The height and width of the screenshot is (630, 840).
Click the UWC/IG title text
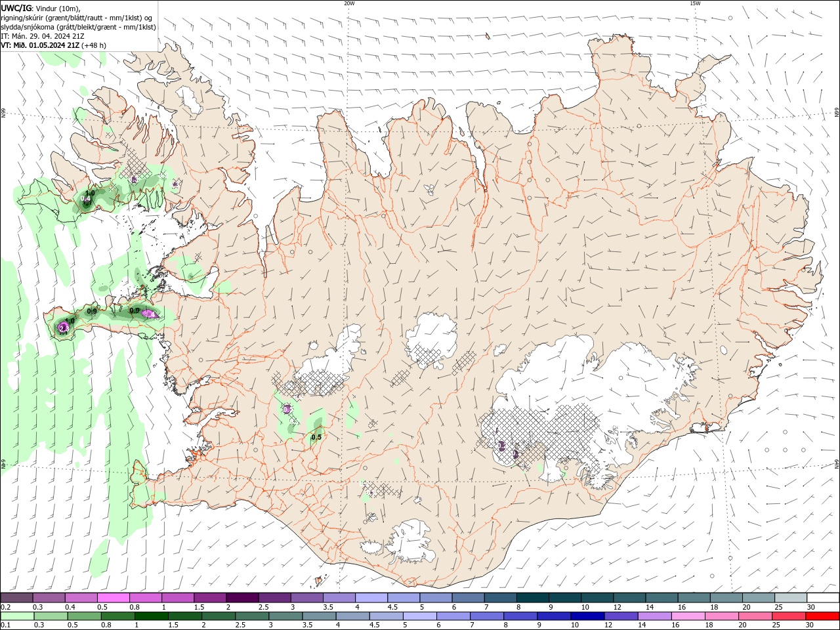click(17, 7)
